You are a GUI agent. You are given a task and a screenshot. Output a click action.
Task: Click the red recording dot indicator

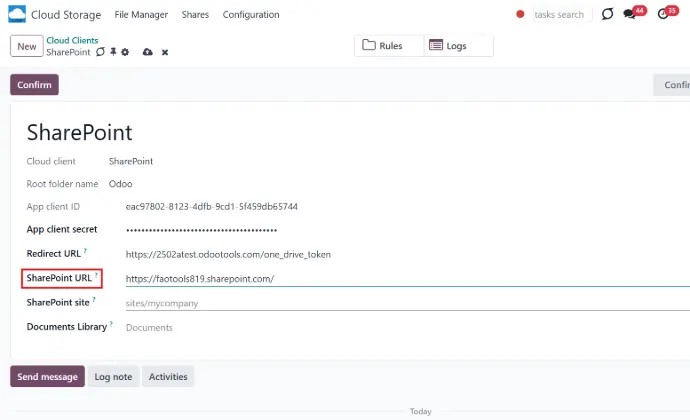[520, 14]
